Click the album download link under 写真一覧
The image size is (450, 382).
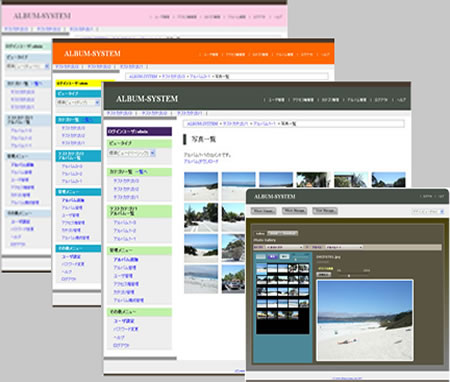201,161
